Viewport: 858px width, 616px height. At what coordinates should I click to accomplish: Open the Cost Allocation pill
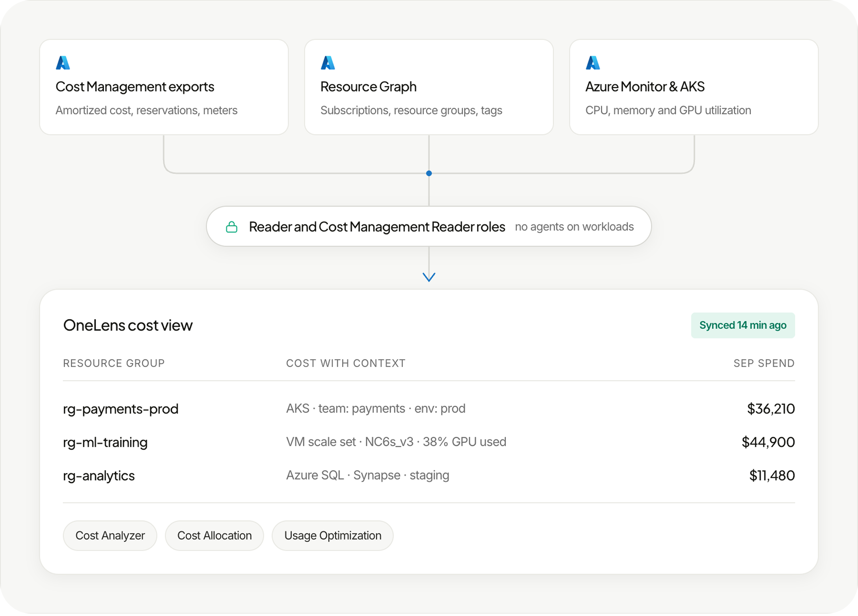coord(214,536)
